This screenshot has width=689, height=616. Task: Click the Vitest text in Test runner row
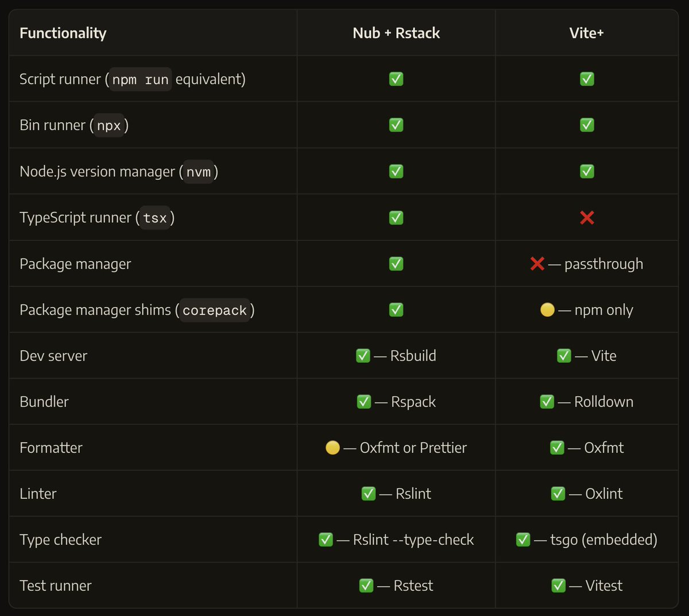pyautogui.click(x=604, y=586)
